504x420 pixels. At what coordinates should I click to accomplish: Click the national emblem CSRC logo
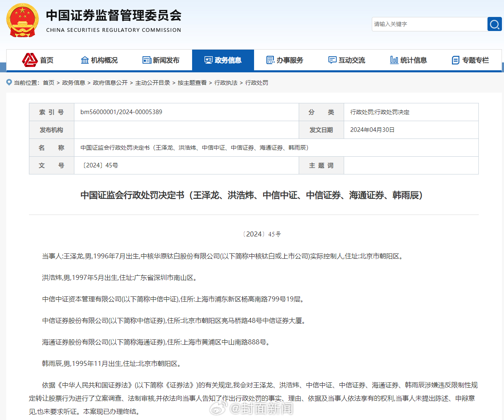(x=22, y=20)
